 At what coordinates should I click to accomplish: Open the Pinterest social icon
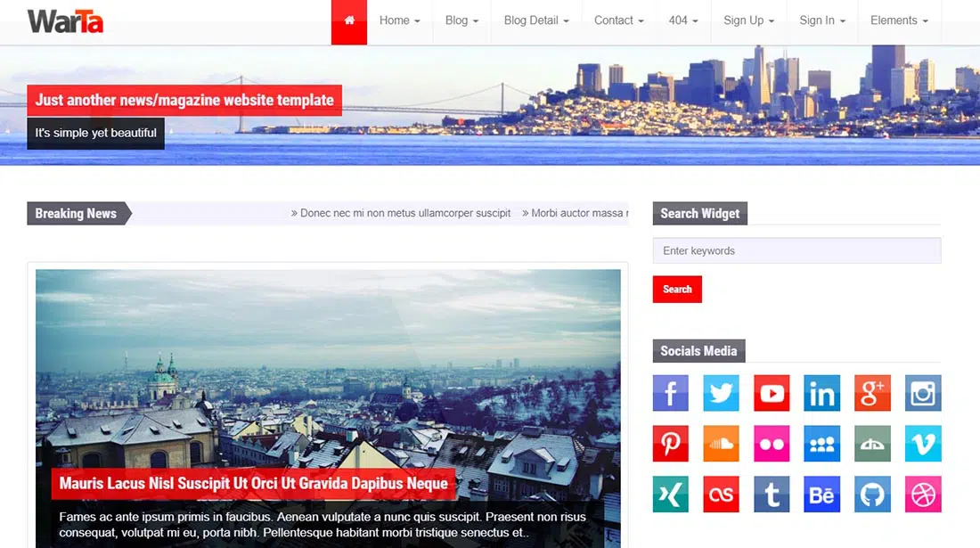671,444
